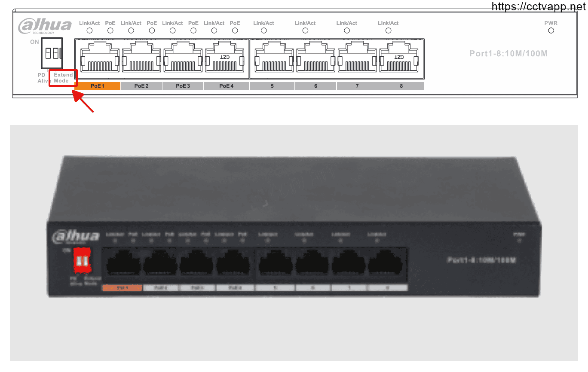Image resolution: width=588 pixels, height=372 pixels.
Task: Click the PWR LED indicator circle
Action: [551, 30]
